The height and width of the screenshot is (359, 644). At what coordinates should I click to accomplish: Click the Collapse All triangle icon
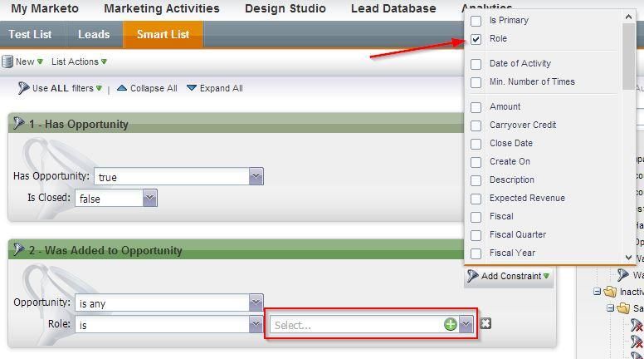coord(122,88)
